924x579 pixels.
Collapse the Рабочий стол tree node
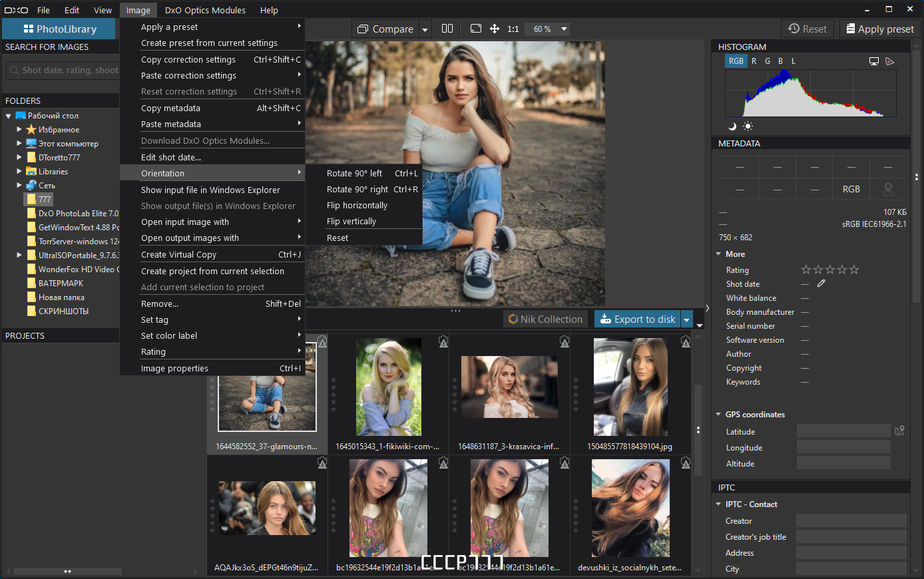tap(9, 116)
